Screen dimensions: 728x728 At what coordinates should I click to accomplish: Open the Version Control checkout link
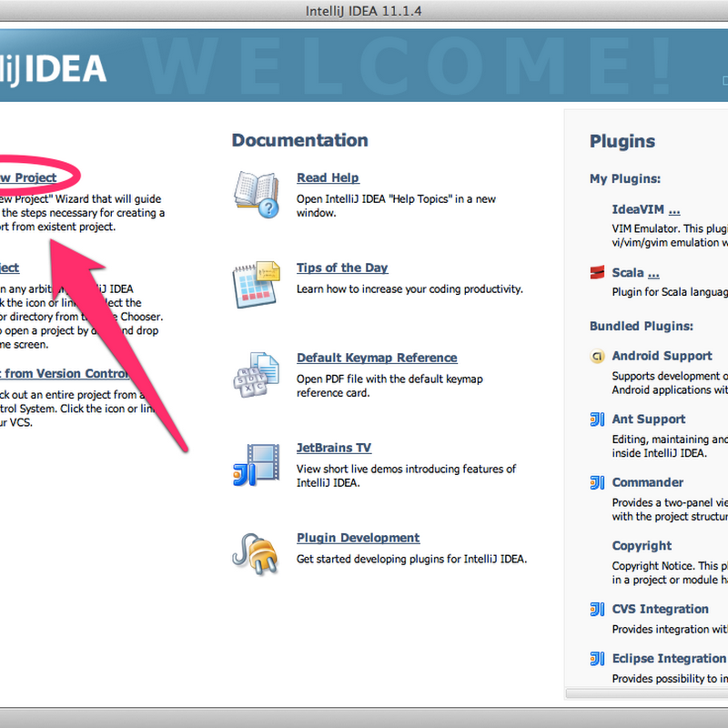coord(64,374)
